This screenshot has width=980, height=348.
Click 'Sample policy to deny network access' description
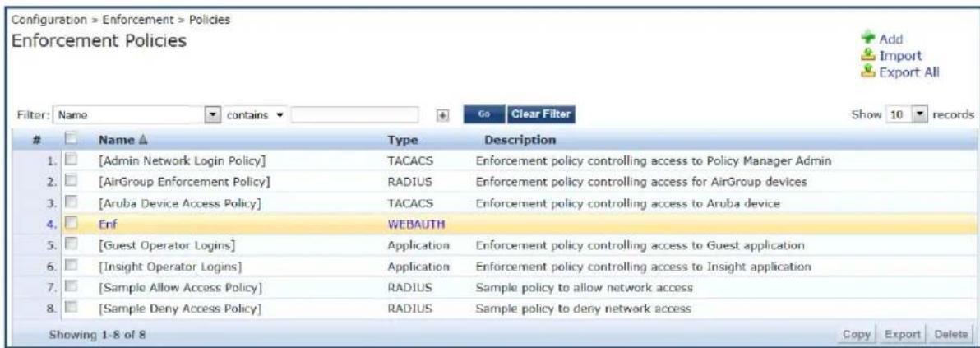click(x=584, y=309)
